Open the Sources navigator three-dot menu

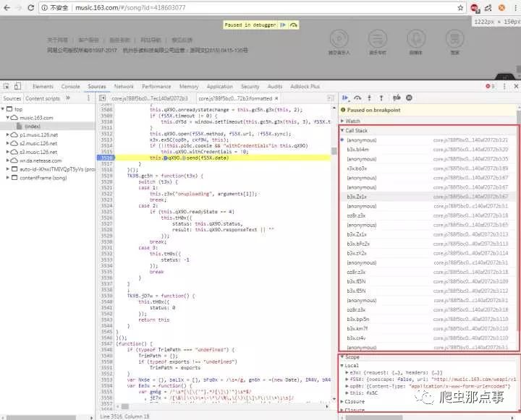point(88,98)
